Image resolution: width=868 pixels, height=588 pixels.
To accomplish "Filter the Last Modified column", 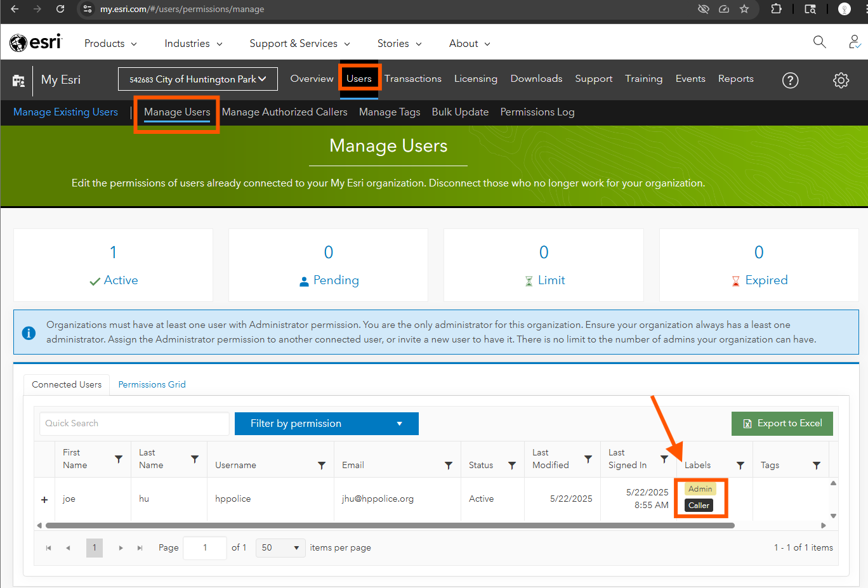I will [588, 459].
